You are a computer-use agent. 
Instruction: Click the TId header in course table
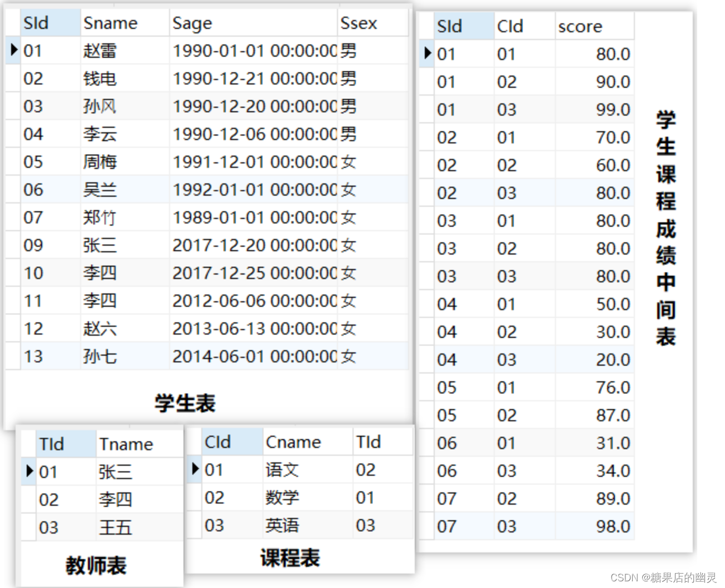coord(383,442)
